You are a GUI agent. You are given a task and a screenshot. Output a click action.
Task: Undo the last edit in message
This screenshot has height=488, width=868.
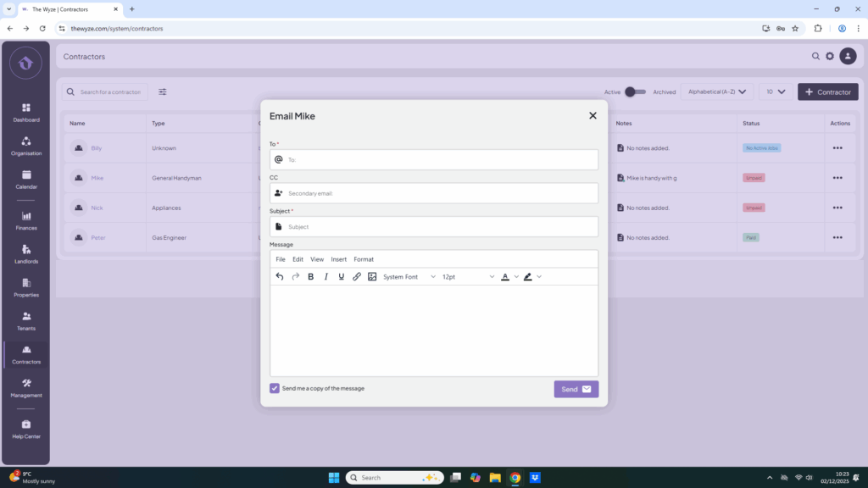pyautogui.click(x=280, y=277)
